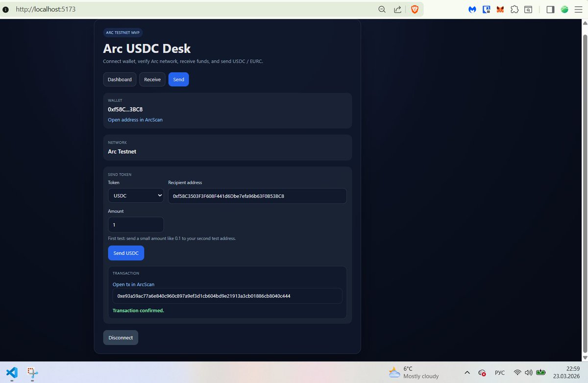Screen dimensions: 588x383
Task: Open the volume speaker tray icon
Action: 529,372
